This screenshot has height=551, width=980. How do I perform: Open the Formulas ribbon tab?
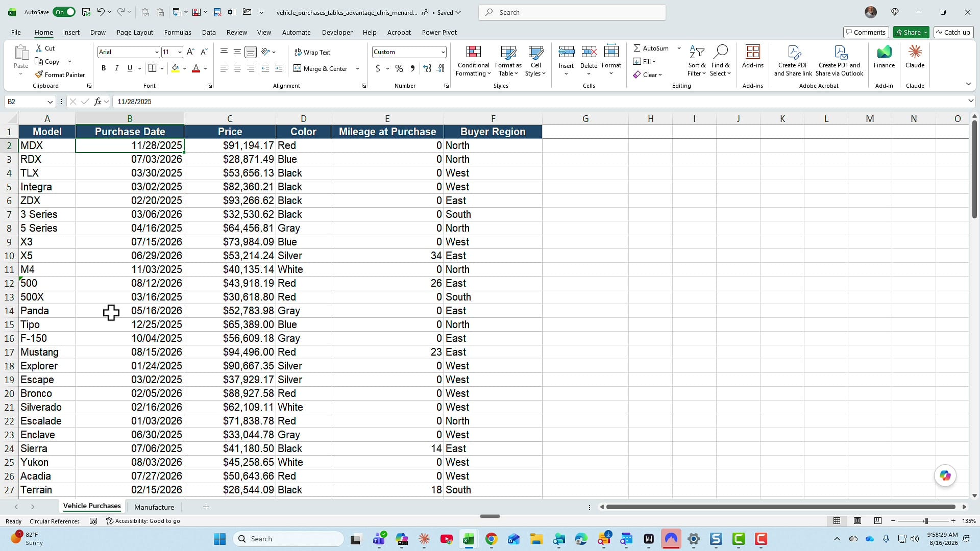[x=178, y=32]
